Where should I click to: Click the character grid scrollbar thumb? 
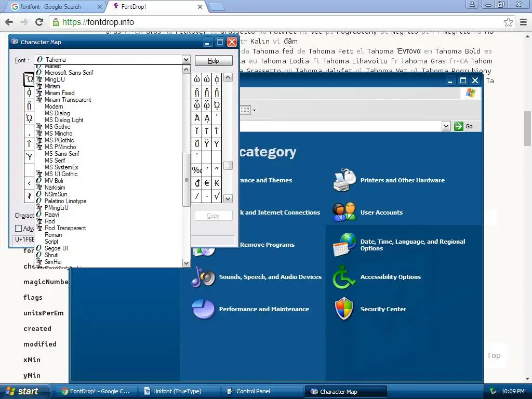point(228,166)
